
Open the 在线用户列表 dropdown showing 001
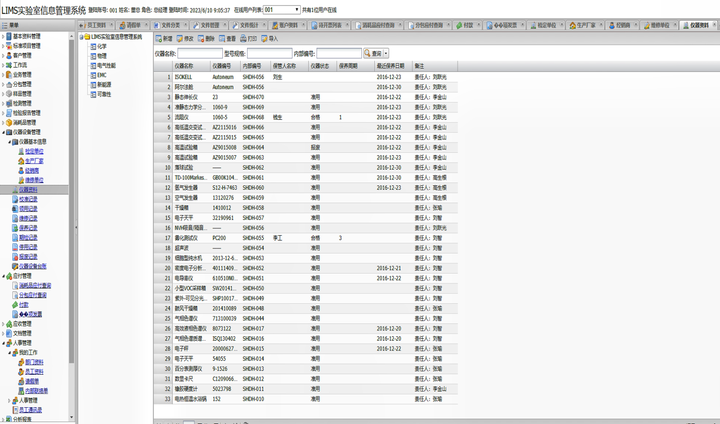pos(281,10)
